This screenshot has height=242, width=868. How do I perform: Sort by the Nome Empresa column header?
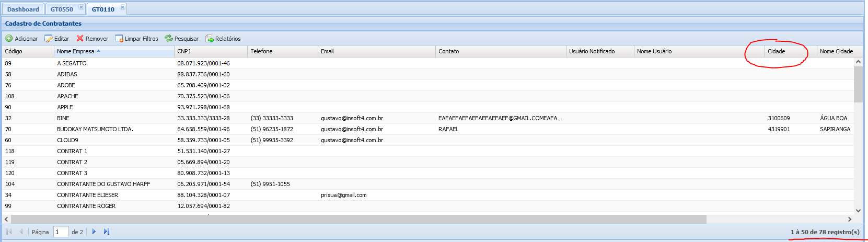click(x=114, y=51)
